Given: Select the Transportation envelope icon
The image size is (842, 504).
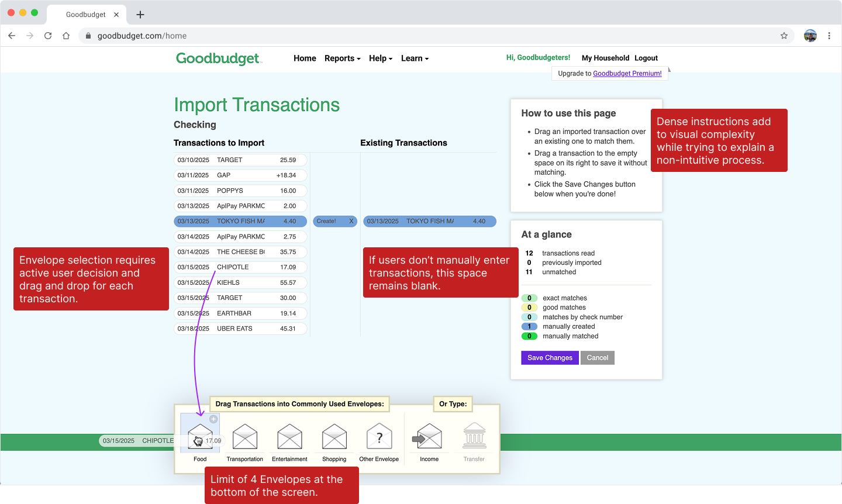Looking at the screenshot, I should point(245,437).
